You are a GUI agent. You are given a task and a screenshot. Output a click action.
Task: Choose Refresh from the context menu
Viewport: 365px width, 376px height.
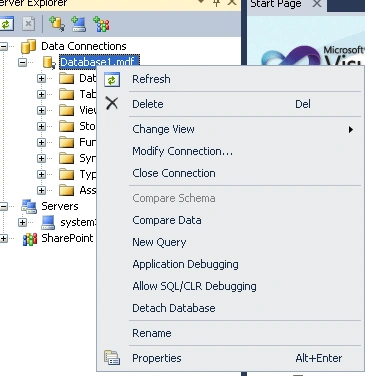click(x=230, y=79)
